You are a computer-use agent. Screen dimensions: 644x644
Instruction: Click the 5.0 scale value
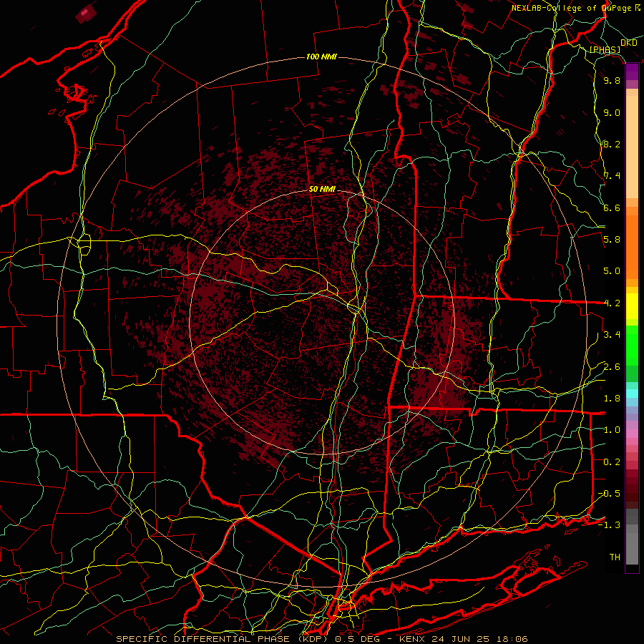click(x=612, y=271)
